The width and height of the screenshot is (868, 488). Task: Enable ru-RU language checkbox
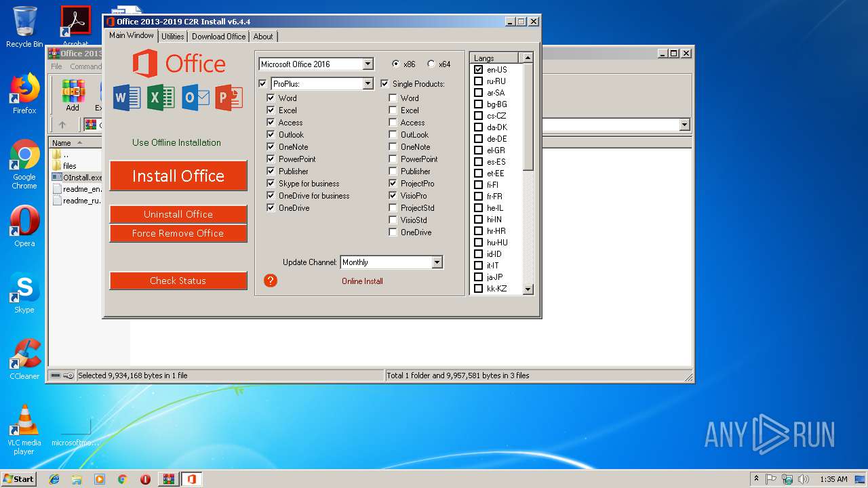pyautogui.click(x=478, y=81)
